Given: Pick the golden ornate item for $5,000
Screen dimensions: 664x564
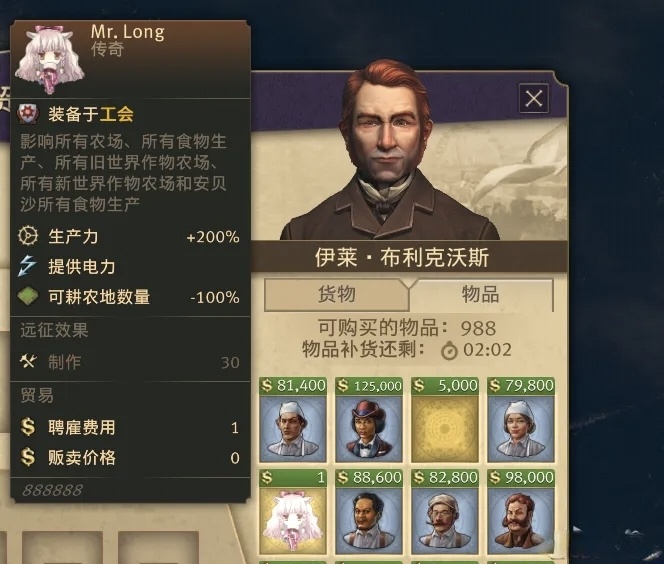Looking at the screenshot, I should pyautogui.click(x=445, y=420).
